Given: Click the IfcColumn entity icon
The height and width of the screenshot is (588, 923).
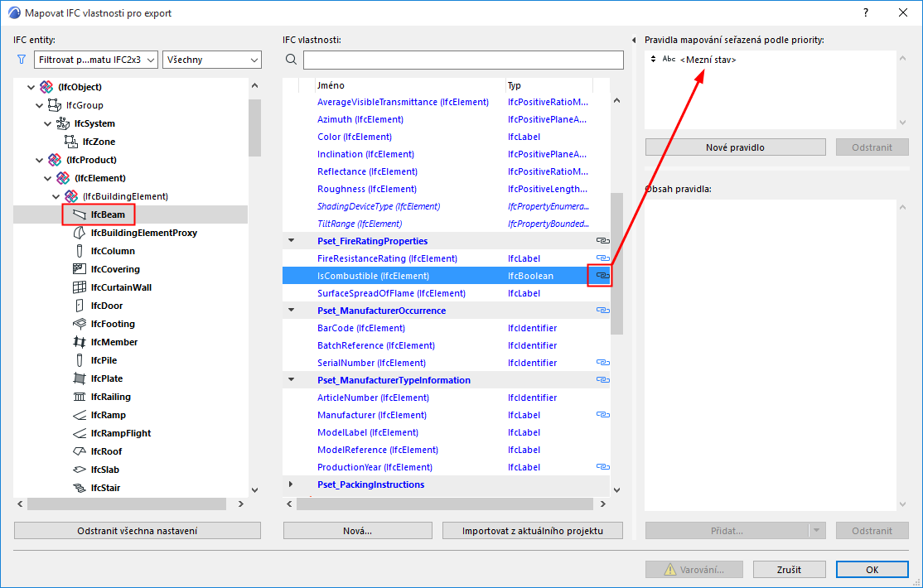Looking at the screenshot, I should 80,251.
